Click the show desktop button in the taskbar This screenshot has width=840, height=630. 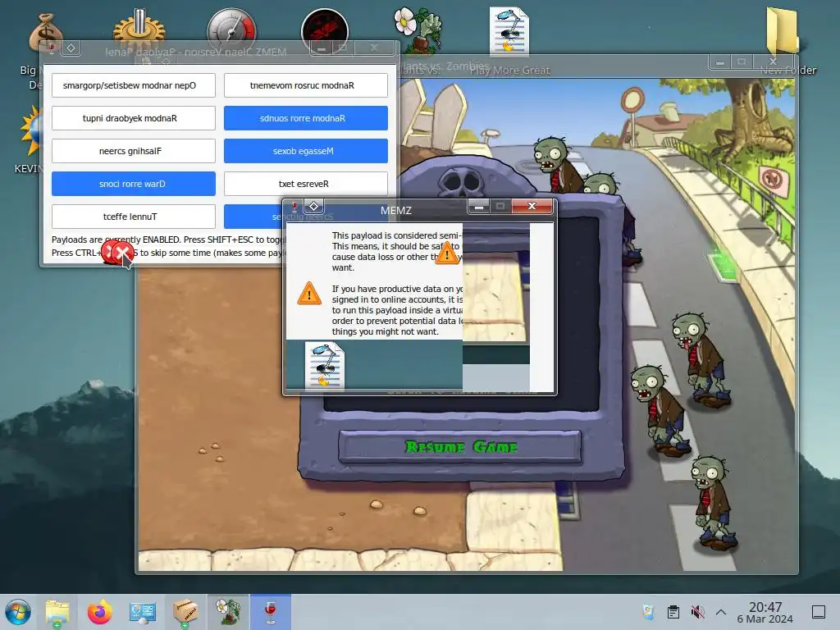pos(819,612)
